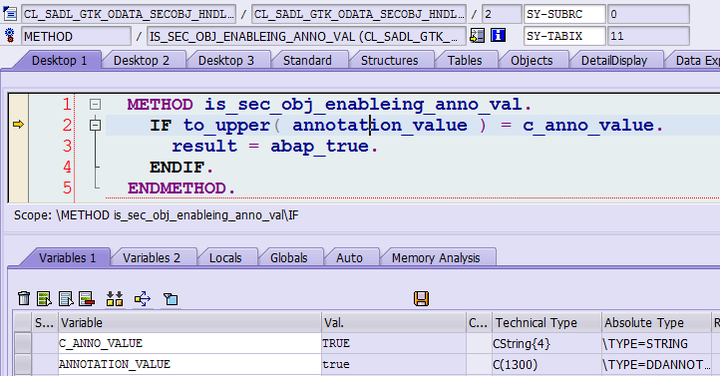Click the SY-TABIX value 11 field
This screenshot has width=720, height=376.
tap(648, 36)
